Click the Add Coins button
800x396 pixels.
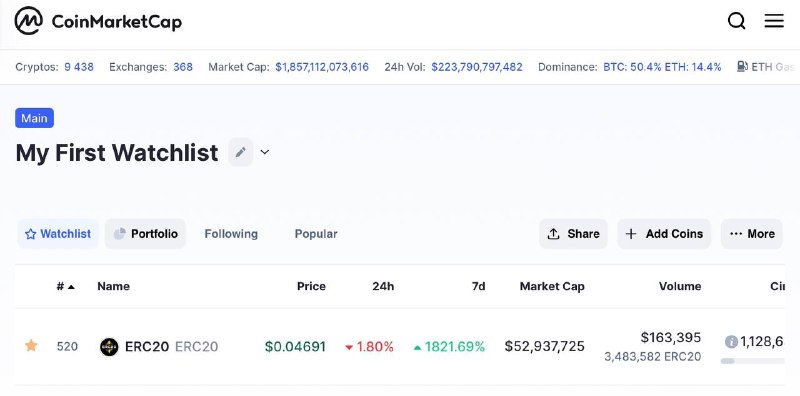pos(664,234)
